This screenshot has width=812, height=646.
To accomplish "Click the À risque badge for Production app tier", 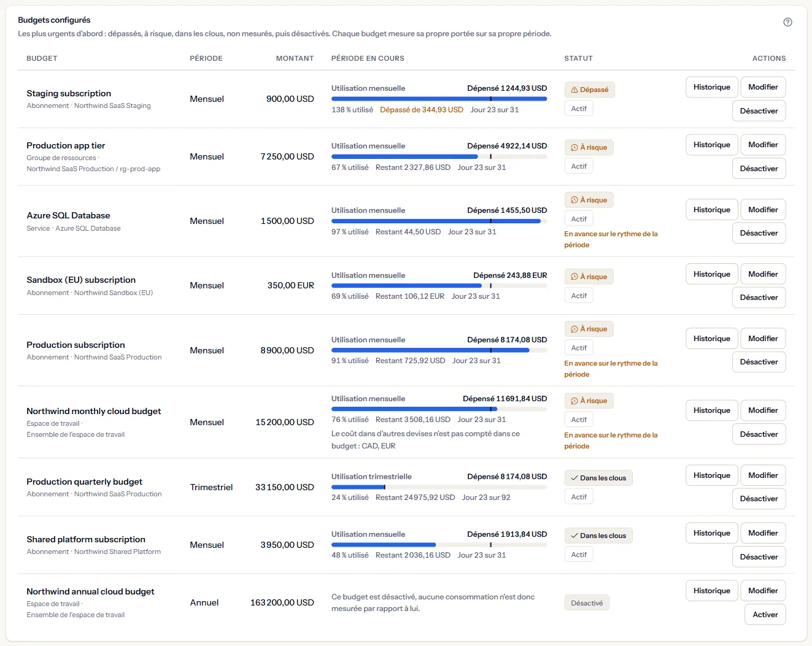I will 589,147.
